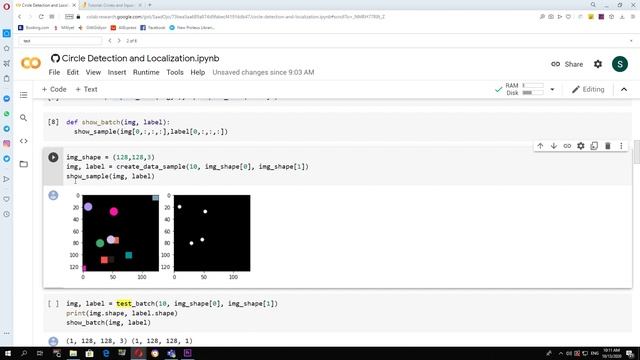Open Windows taskbar search
This screenshot has height=360, width=640.
pos(24,353)
